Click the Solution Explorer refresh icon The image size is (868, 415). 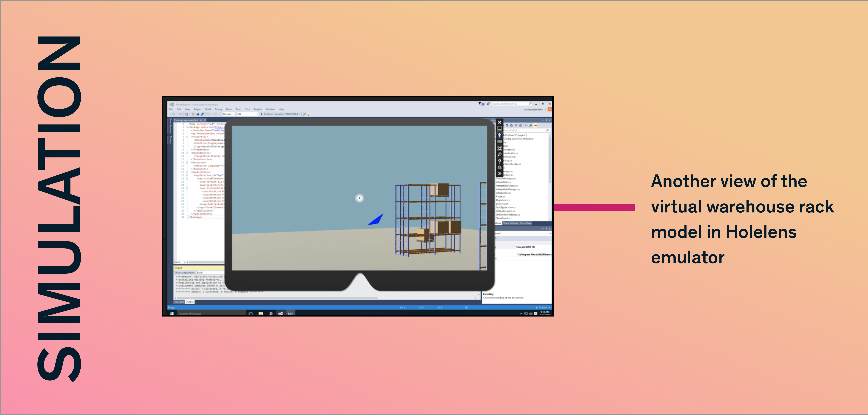[511, 125]
